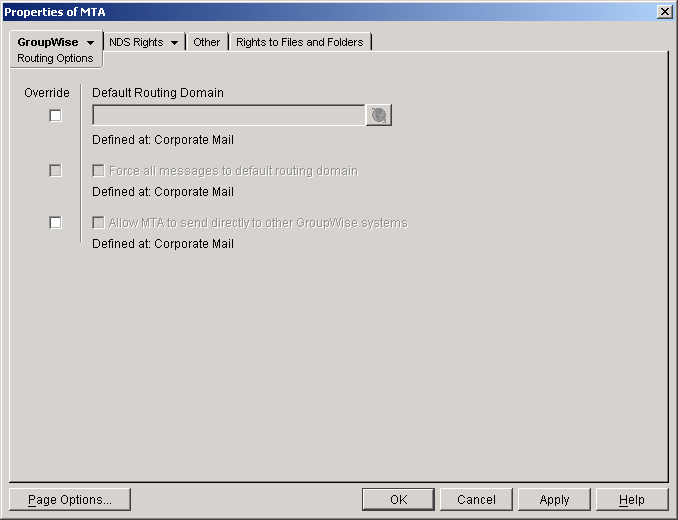Screen dimensions: 678x520
Task: Check Force all messages to default routing domain
Action: (x=99, y=171)
